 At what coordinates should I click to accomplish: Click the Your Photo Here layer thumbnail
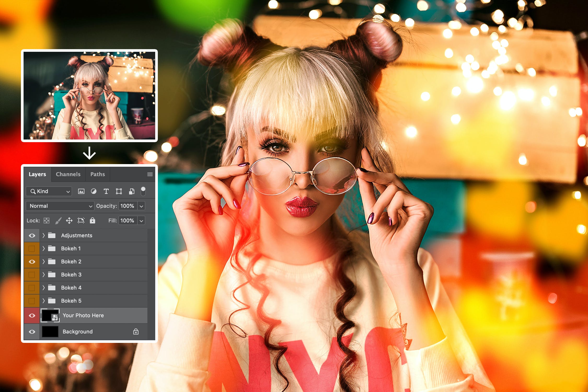[x=50, y=315]
